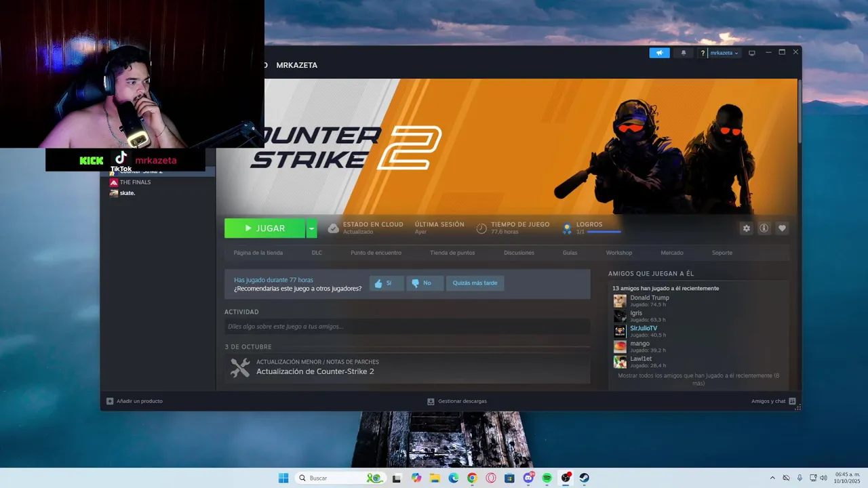Open the DLC tab

coord(317,253)
